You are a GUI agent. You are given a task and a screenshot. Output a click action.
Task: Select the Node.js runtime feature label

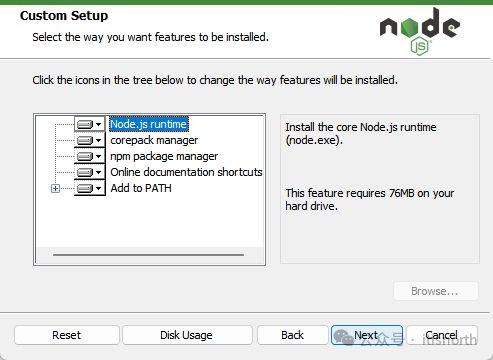coord(149,124)
